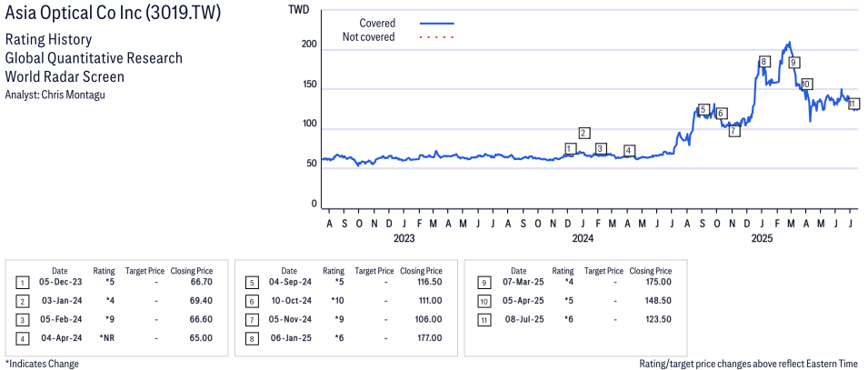This screenshot has width=868, height=370.
Task: Click the date 10-Oct-24 in table
Action: click(290, 303)
